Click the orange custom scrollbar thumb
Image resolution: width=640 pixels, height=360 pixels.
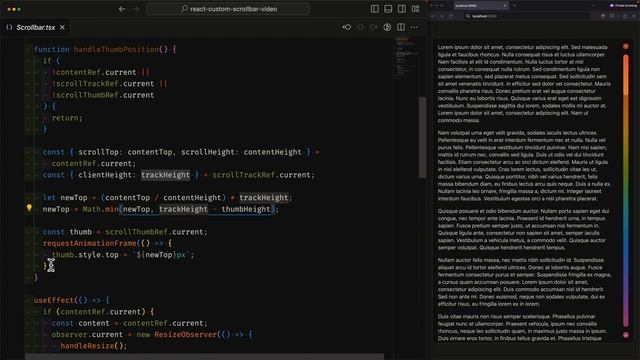coord(626,75)
